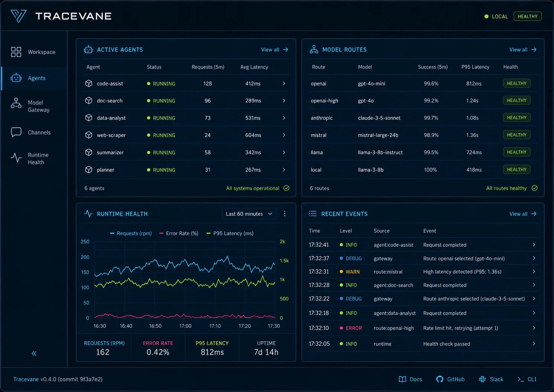Expand the planner agent row chevron
554x392 pixels.
tap(284, 170)
